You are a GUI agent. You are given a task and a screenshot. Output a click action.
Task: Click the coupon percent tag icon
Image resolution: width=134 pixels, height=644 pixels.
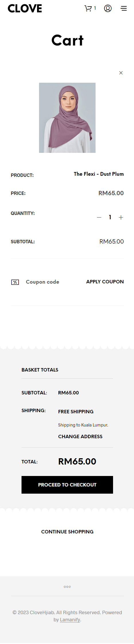(x=15, y=282)
